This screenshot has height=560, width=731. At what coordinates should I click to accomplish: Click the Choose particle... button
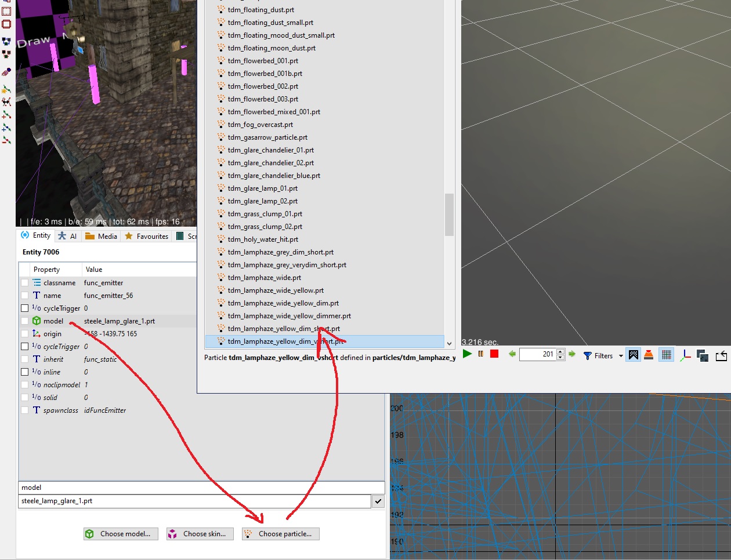[x=280, y=534]
